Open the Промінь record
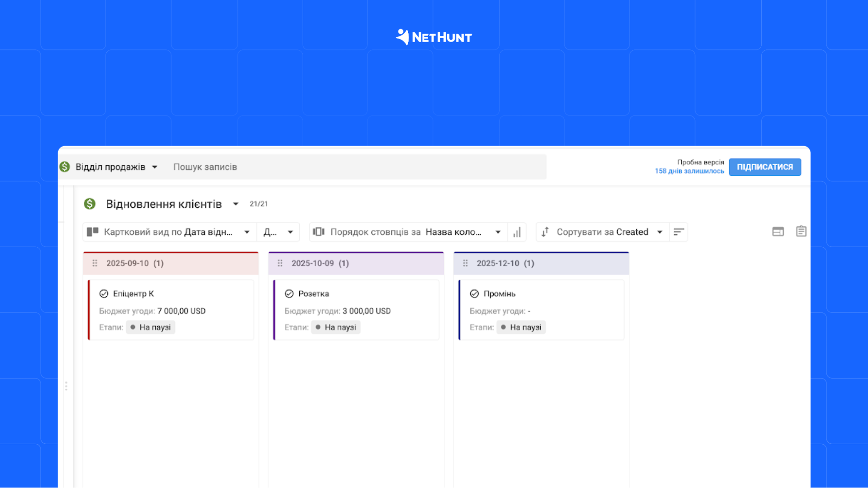This screenshot has height=488, width=868. click(499, 294)
